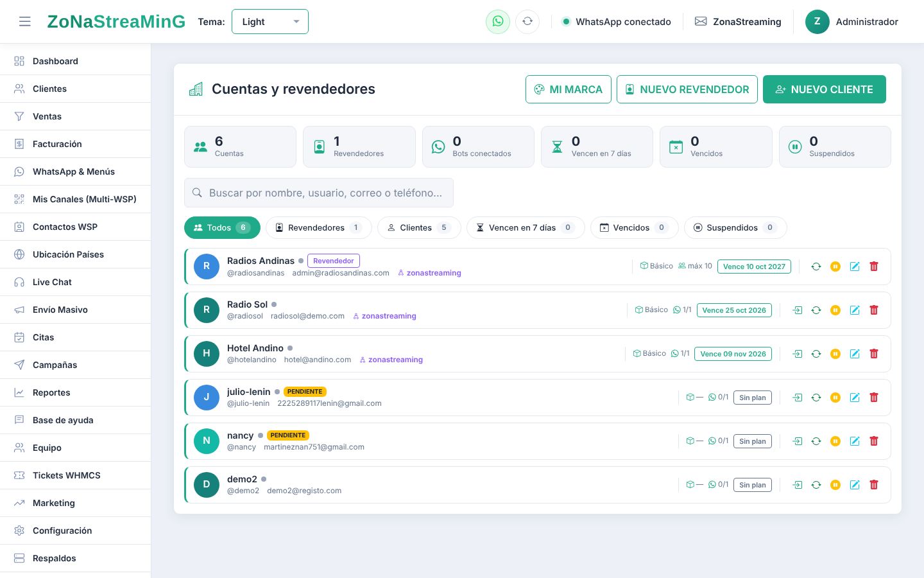The height and width of the screenshot is (578, 924).
Task: Click the Vencen en 7 días stat card
Action: point(597,146)
